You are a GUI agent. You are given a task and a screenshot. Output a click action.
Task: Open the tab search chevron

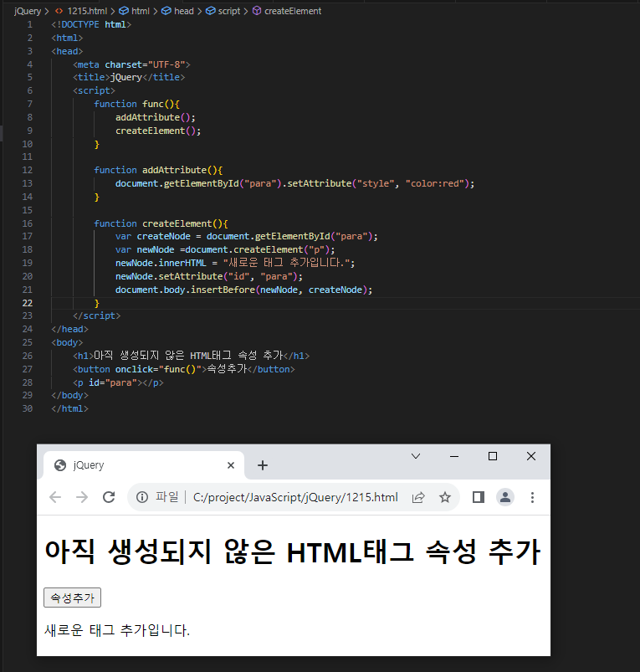coord(416,456)
